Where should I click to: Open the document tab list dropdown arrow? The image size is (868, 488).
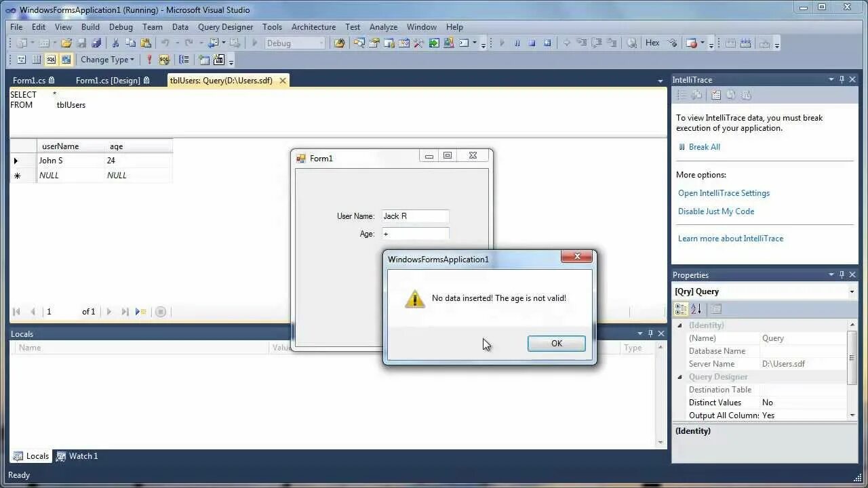tap(660, 81)
